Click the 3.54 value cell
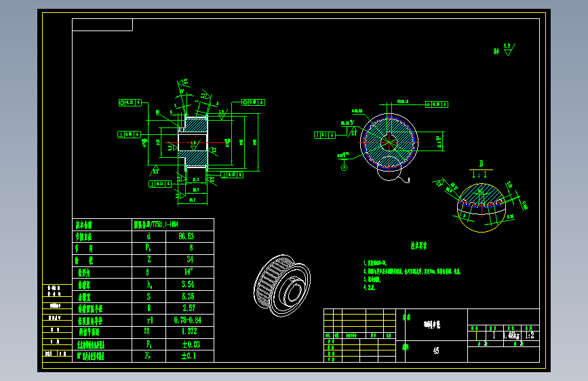 point(190,284)
